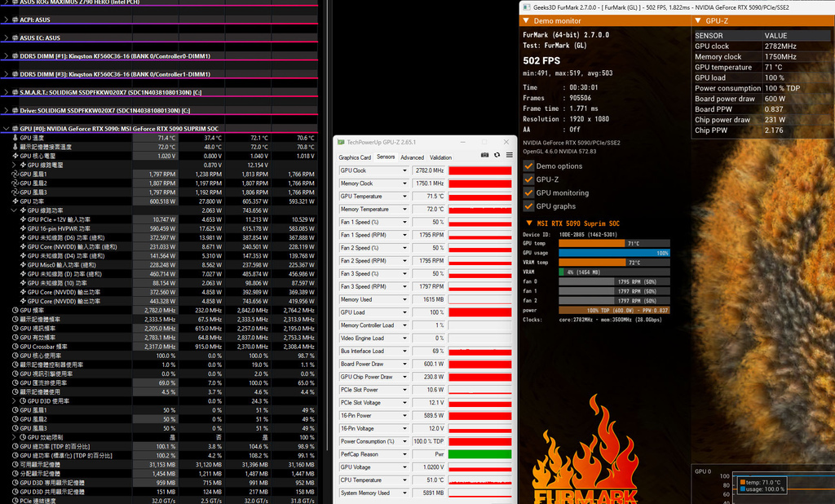Image resolution: width=835 pixels, height=504 pixels.
Task: Click fan icon on 1,192 RPM GPU 風扇3 row
Action: [x=15, y=192]
